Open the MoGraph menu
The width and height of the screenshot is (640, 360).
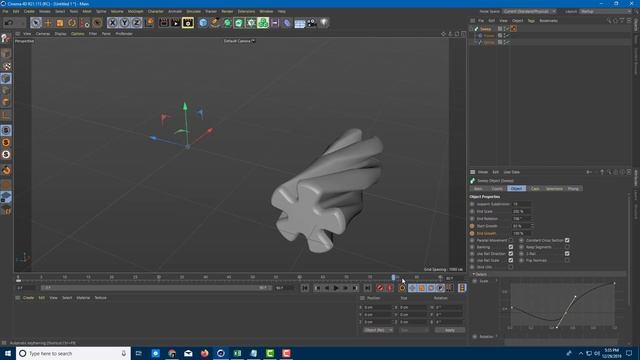coord(136,11)
